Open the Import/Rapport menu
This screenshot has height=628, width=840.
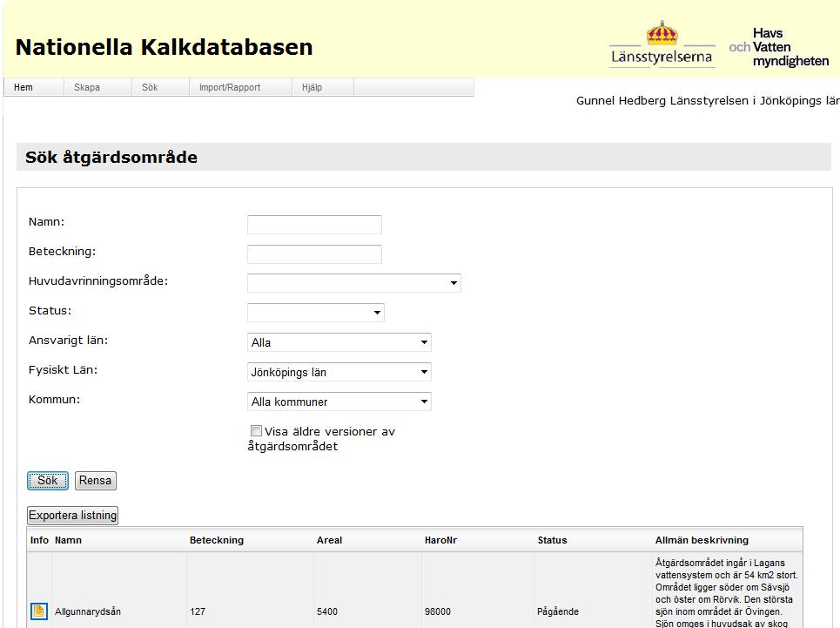(240, 87)
